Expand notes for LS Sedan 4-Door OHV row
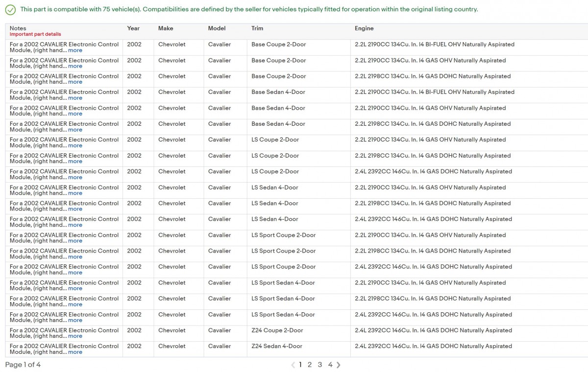Image resolution: width=588 pixels, height=372 pixels. pyautogui.click(x=75, y=193)
